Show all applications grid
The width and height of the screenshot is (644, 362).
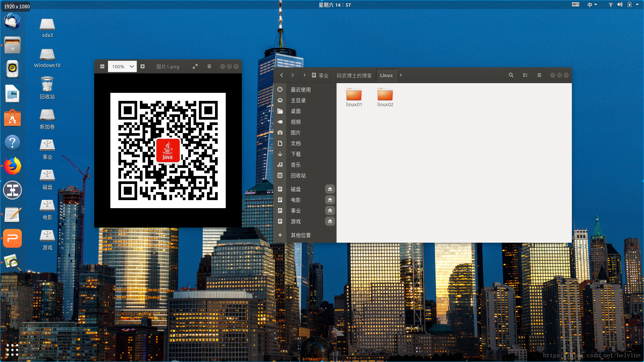12,350
